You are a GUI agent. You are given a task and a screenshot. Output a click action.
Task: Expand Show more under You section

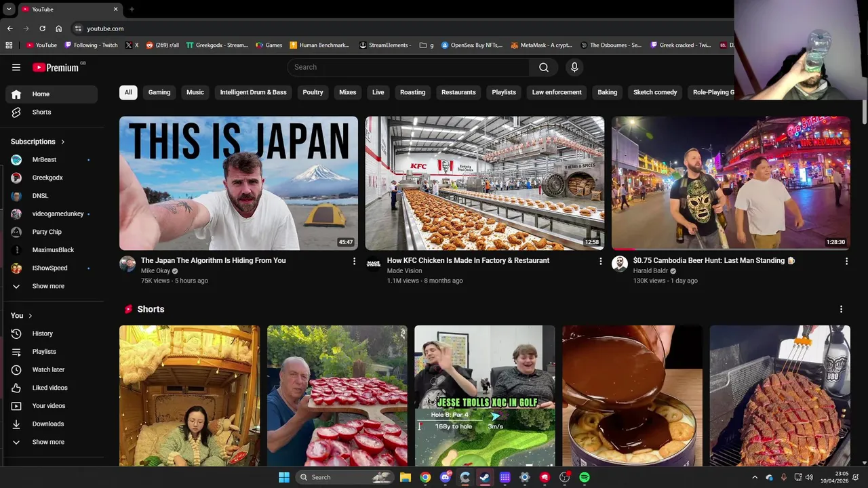(x=52, y=442)
